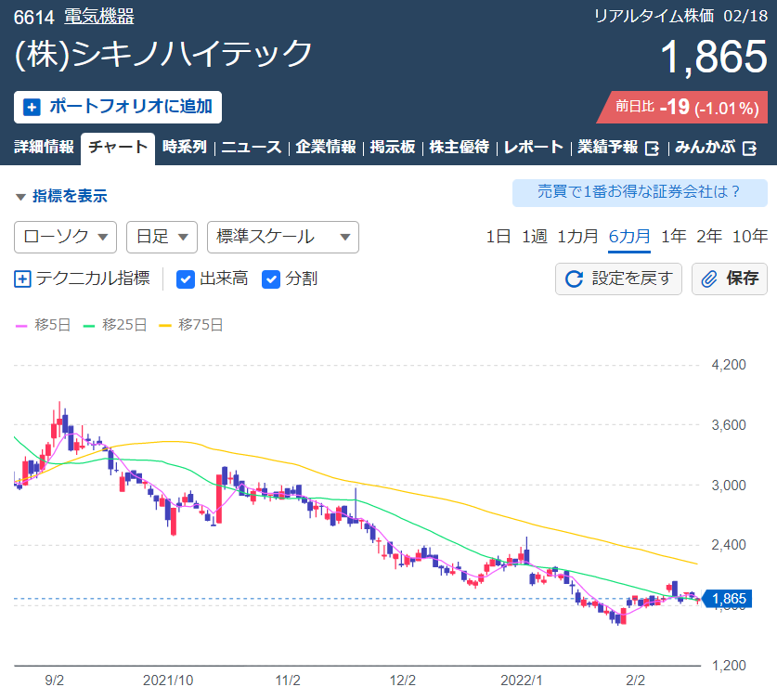The width and height of the screenshot is (777, 700).
Task: Reset chart with 設定を戻す label
Action: click(x=632, y=279)
